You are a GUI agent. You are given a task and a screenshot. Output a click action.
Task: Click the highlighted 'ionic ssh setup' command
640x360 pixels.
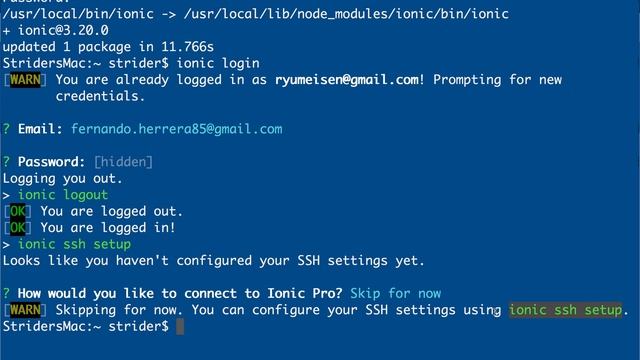pyautogui.click(x=566, y=310)
